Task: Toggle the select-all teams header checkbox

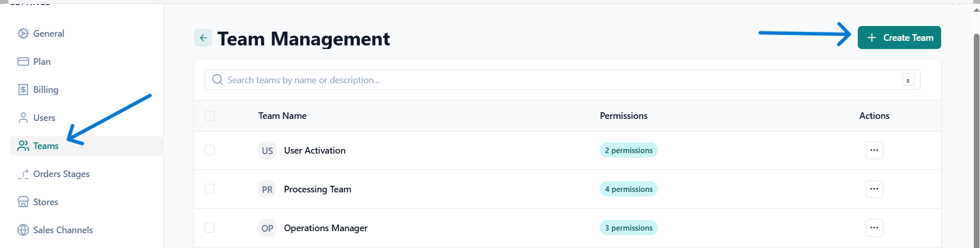Action: 210,116
